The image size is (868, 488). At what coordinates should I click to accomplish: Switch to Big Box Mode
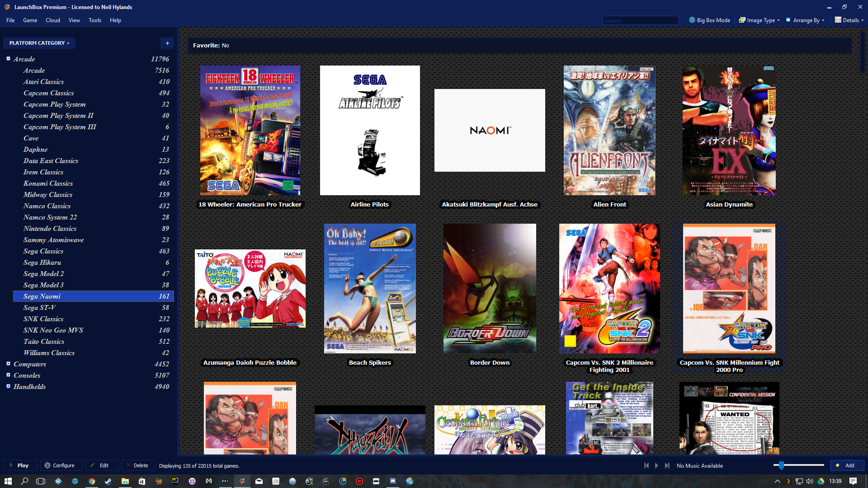pos(709,20)
